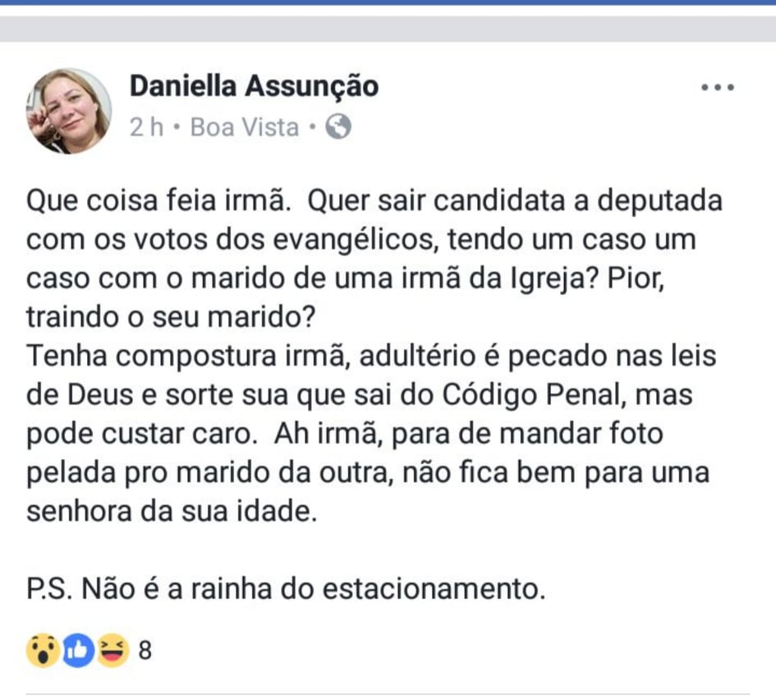
Task: Open Daniella Assunção's profile picture
Action: point(68,111)
